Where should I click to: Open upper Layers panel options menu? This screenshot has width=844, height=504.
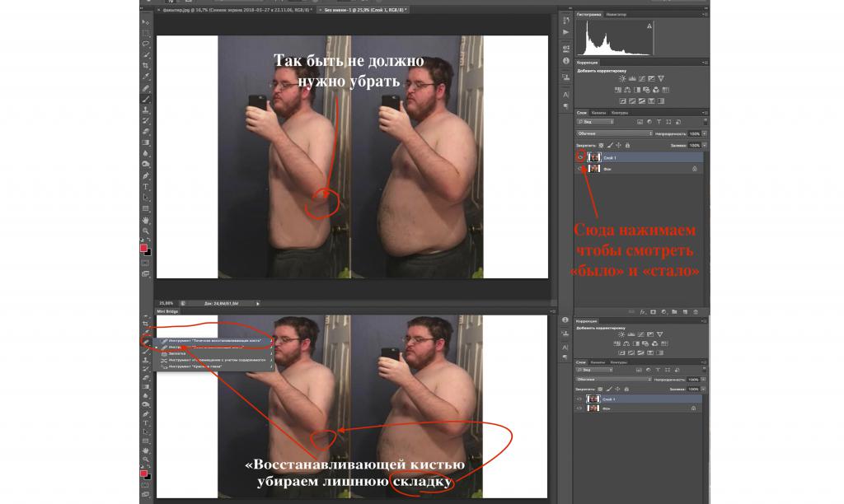click(706, 113)
